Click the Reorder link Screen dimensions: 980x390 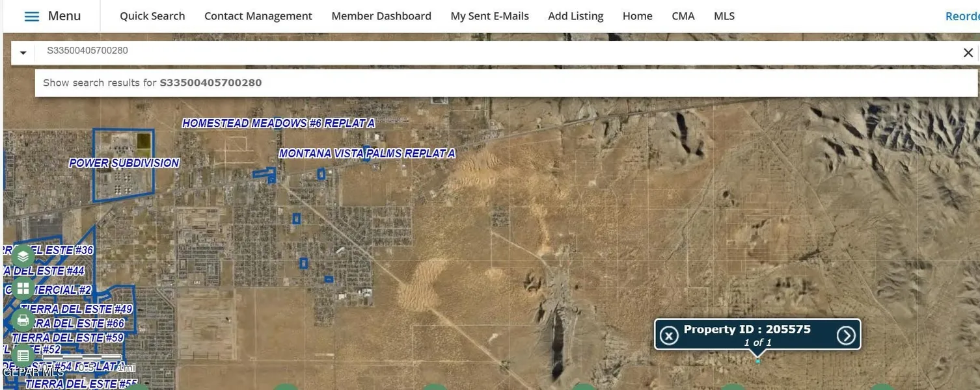coord(962,16)
